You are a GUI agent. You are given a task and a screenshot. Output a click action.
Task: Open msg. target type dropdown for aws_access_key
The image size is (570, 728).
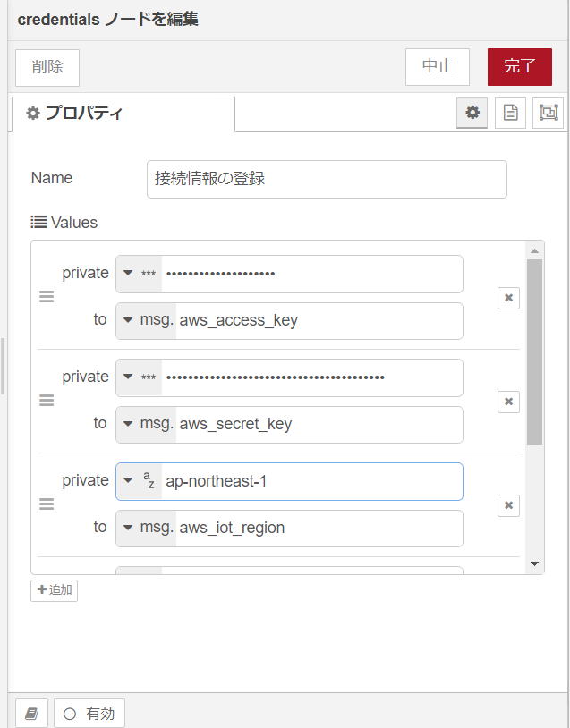[x=147, y=320]
